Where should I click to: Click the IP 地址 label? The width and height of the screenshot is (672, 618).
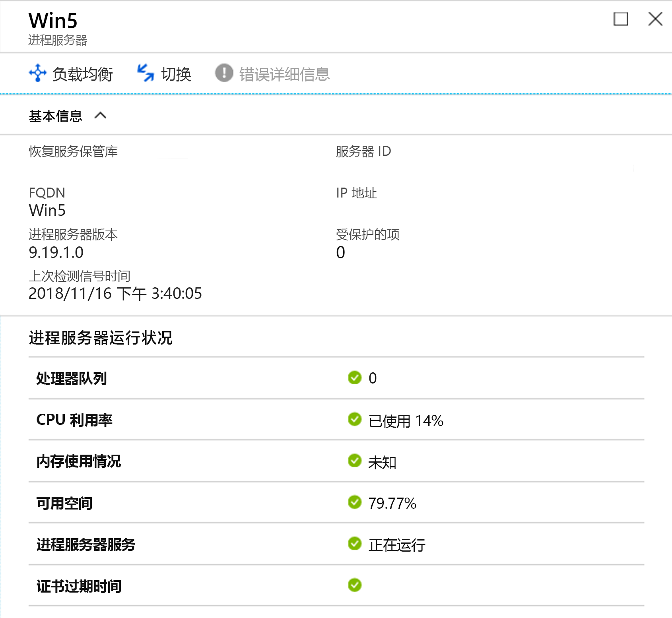click(x=356, y=193)
